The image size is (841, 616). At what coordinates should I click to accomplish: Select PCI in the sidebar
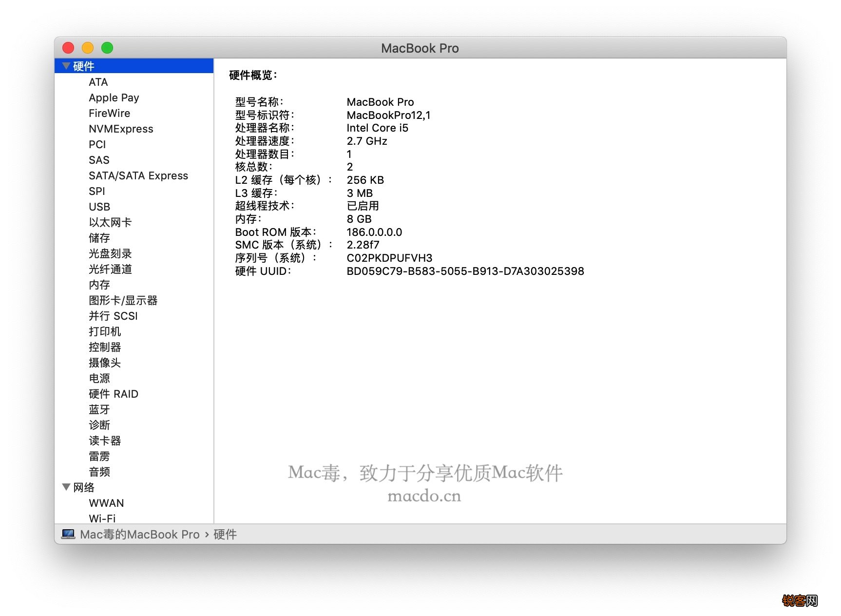coord(97,144)
